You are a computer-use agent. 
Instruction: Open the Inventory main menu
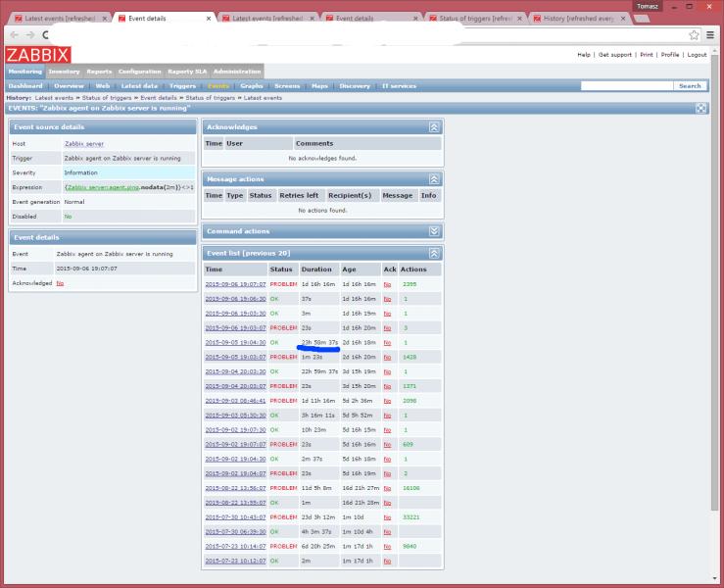pos(64,72)
